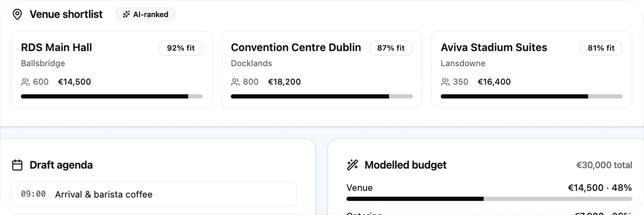Click the calendar icon next to Draft agenda
Viewport: 644px width, 215px height.
point(17,165)
